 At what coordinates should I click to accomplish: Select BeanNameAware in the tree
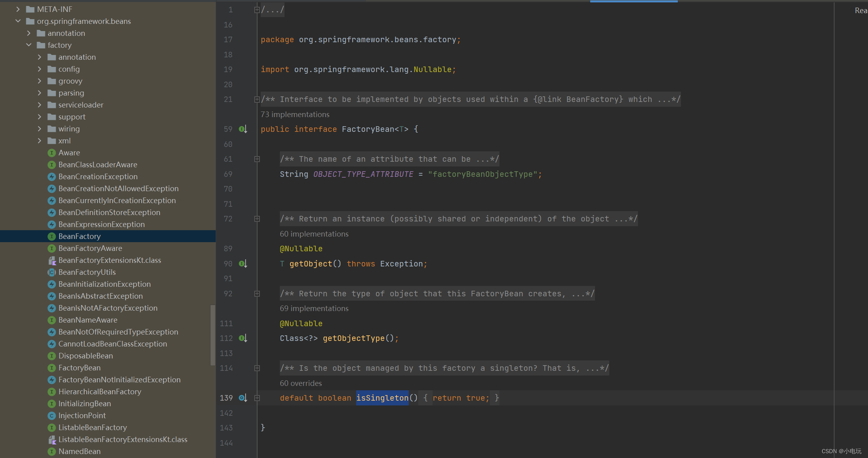point(88,320)
